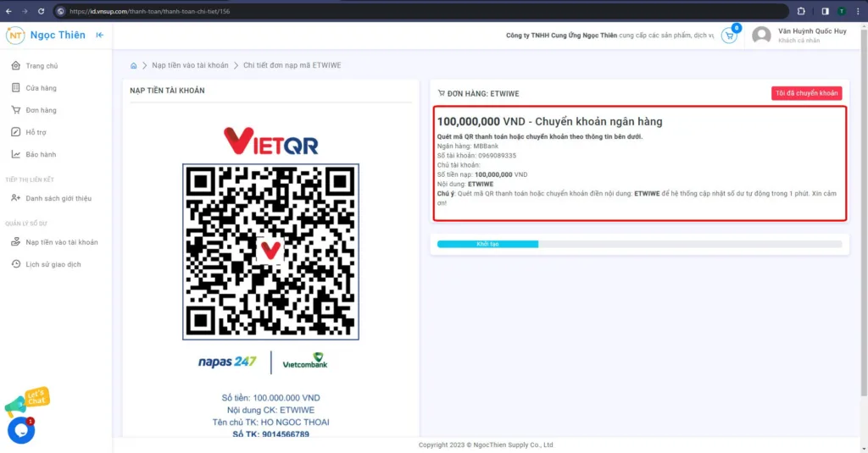
Task: Click the Cửa hàng store icon in the sidebar
Action: (x=15, y=88)
